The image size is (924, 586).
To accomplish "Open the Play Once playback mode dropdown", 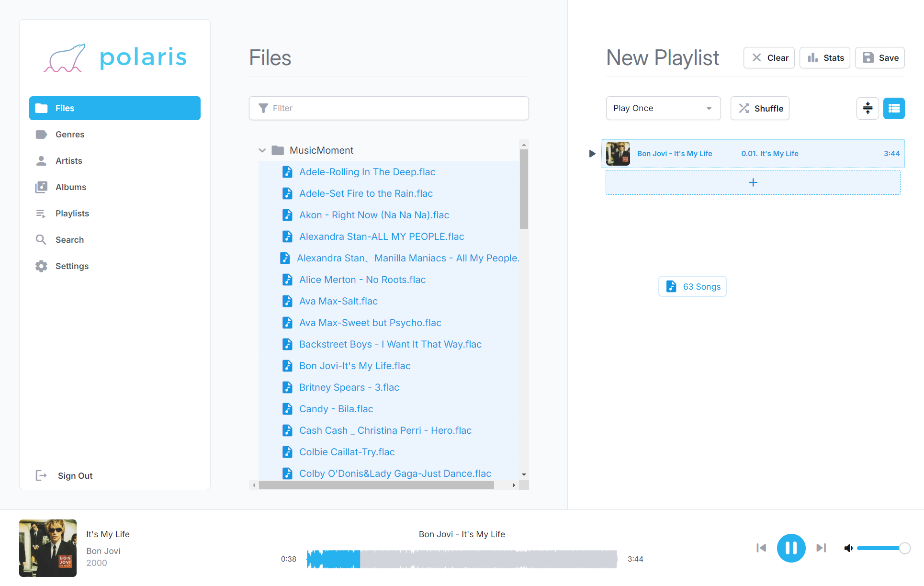I will click(x=664, y=108).
